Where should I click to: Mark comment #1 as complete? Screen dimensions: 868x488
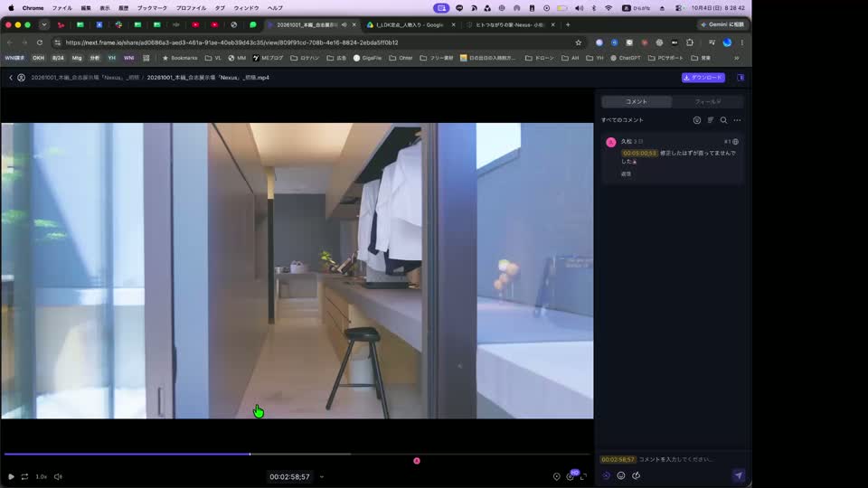tap(736, 142)
